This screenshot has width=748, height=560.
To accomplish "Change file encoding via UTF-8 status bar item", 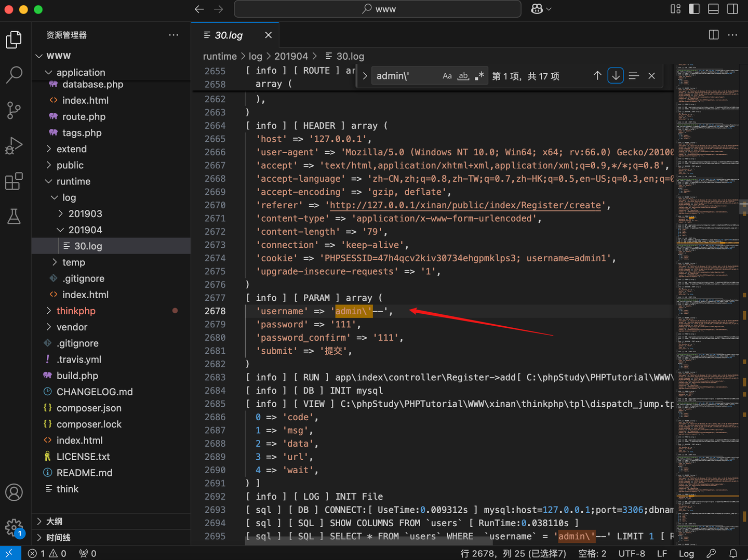I will [632, 553].
